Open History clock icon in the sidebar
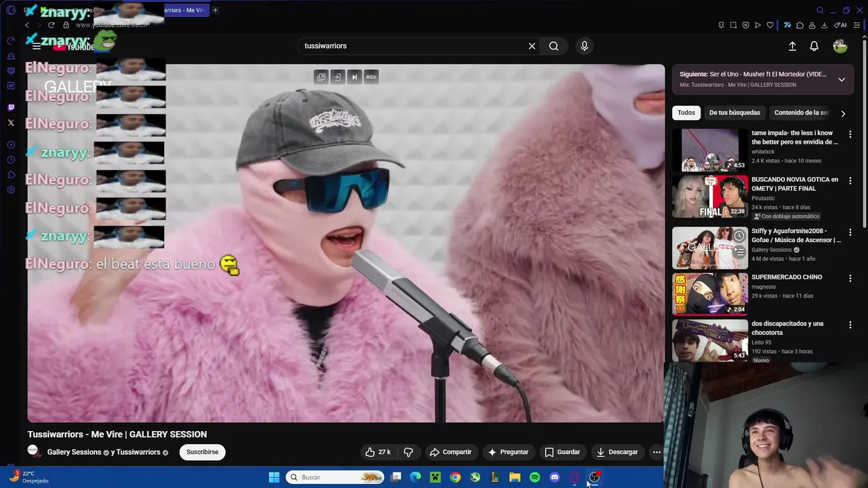This screenshot has width=868, height=488. [x=11, y=160]
